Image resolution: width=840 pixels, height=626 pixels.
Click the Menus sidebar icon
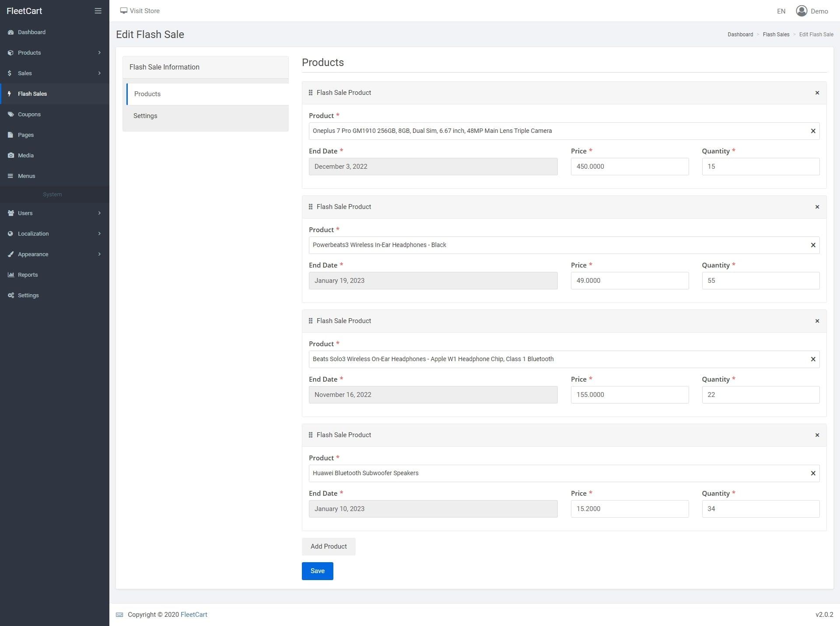(10, 176)
